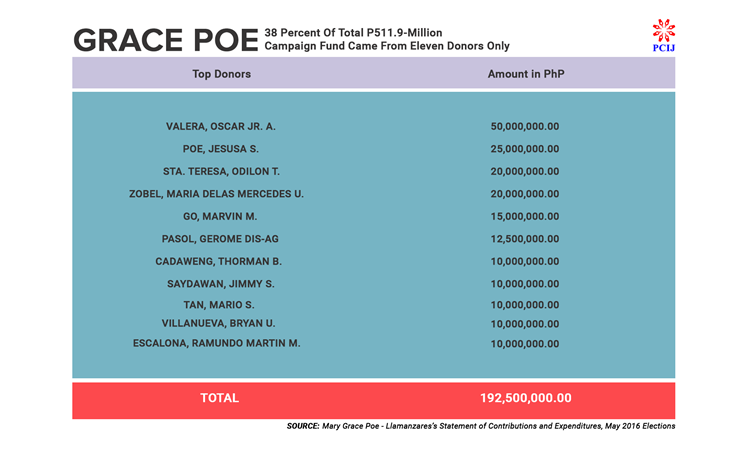
Task: Click the GRACE POE title
Action: [164, 40]
